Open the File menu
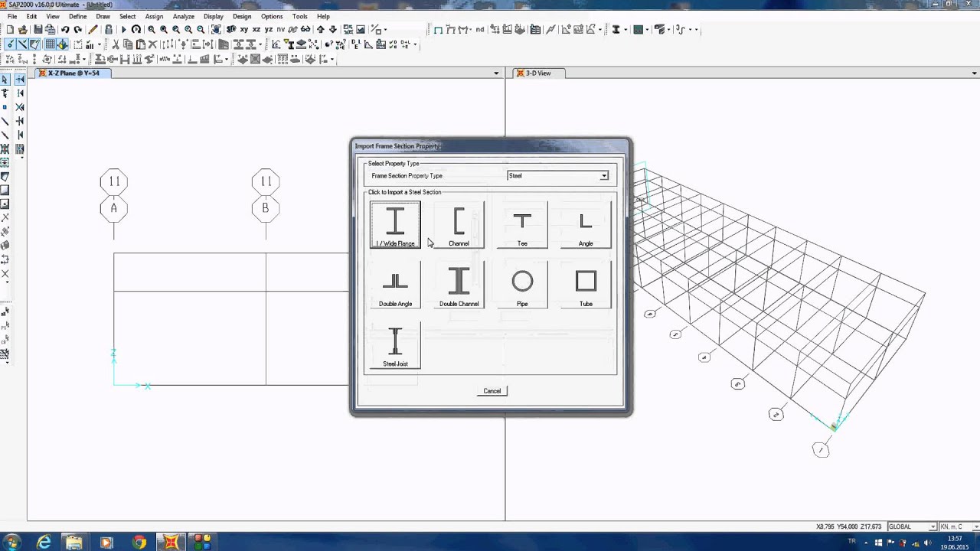 pyautogui.click(x=12, y=16)
